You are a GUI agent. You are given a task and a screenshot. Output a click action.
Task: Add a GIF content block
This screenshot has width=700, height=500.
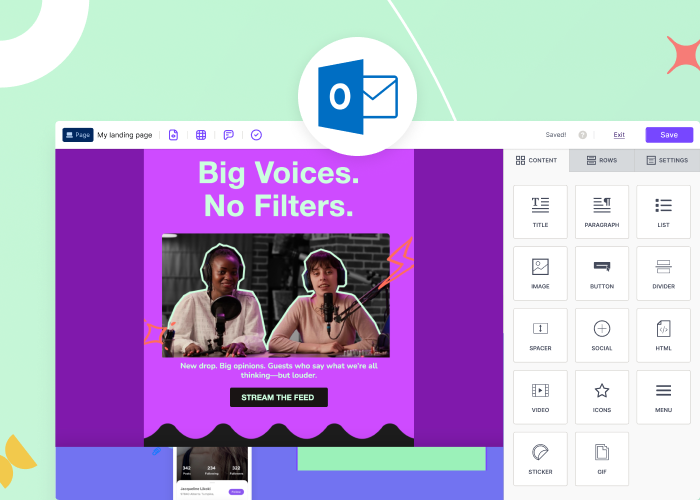point(602,459)
